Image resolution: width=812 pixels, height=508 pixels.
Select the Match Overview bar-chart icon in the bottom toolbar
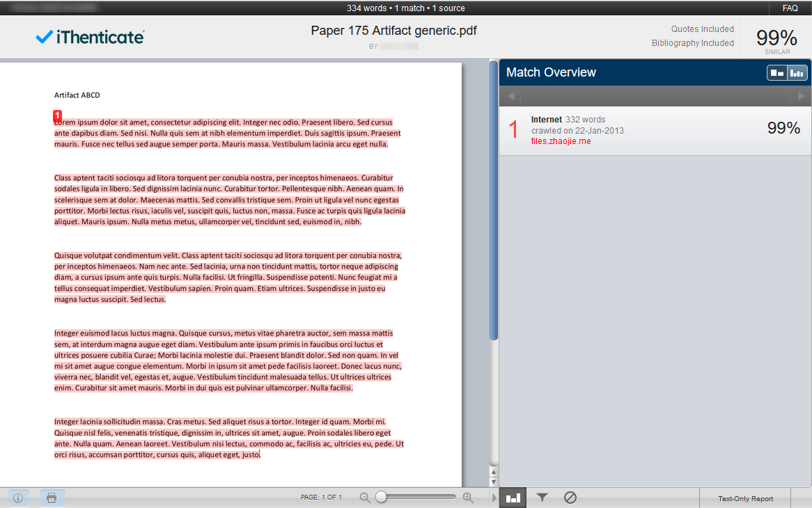point(513,498)
